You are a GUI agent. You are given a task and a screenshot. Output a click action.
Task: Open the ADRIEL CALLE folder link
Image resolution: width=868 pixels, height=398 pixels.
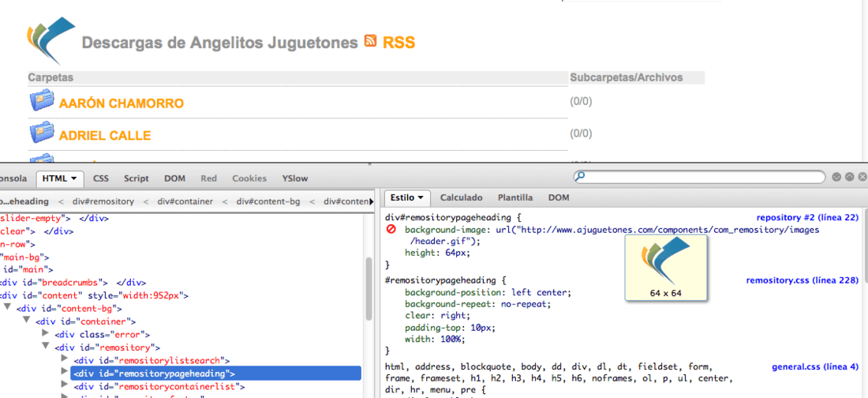coord(105,135)
